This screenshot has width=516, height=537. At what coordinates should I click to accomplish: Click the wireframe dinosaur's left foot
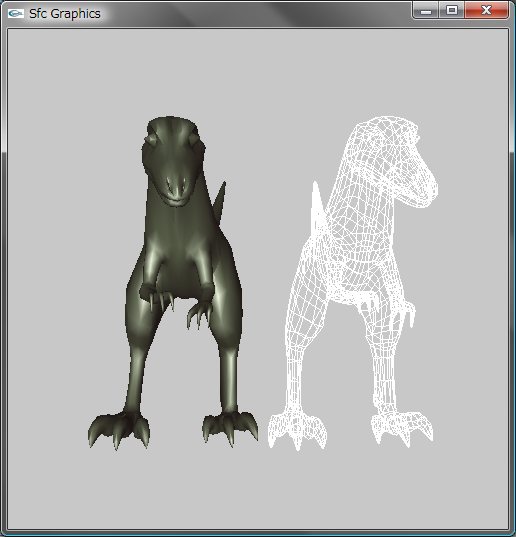pos(297,431)
